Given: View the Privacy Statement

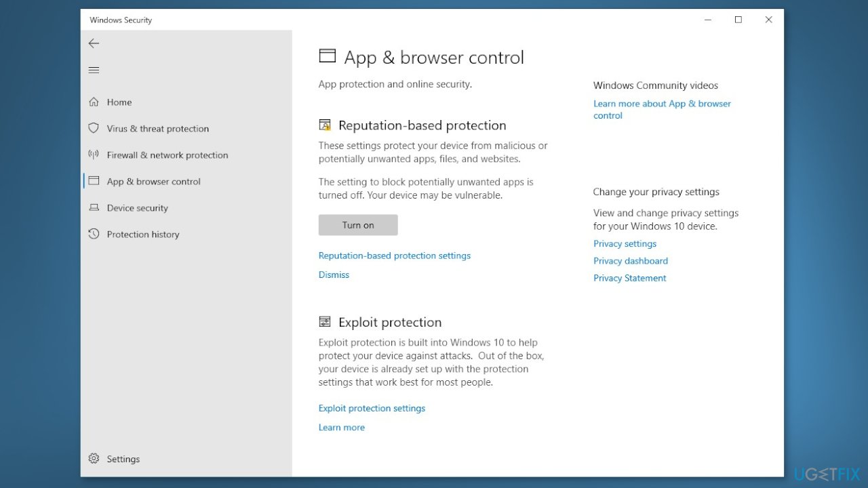Looking at the screenshot, I should (629, 278).
